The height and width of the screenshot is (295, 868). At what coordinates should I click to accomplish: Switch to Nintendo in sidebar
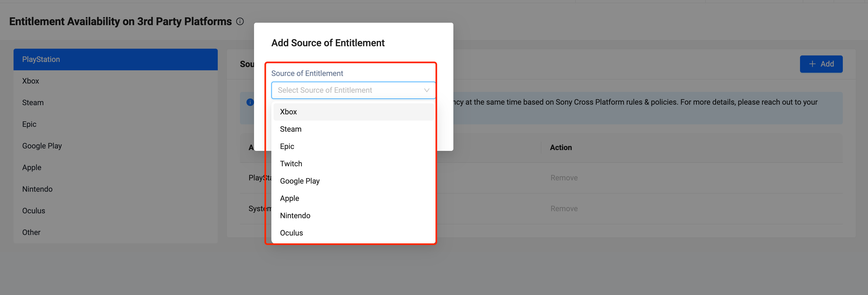tap(116, 189)
